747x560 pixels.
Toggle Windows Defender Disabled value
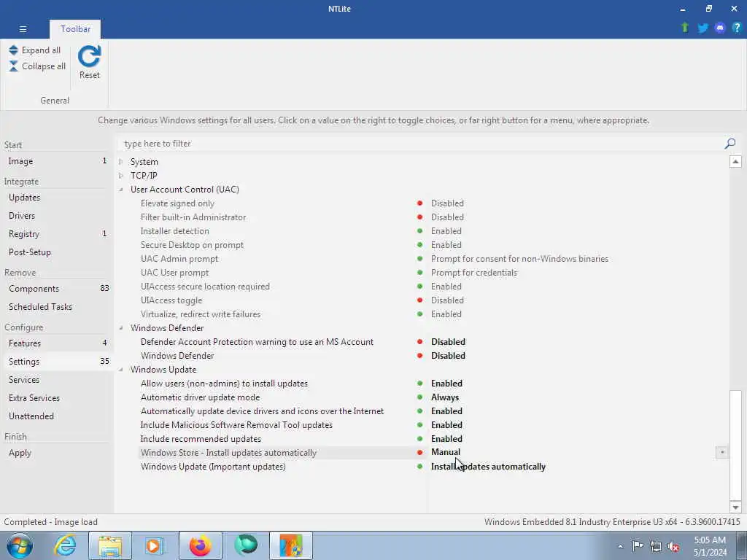449,356
